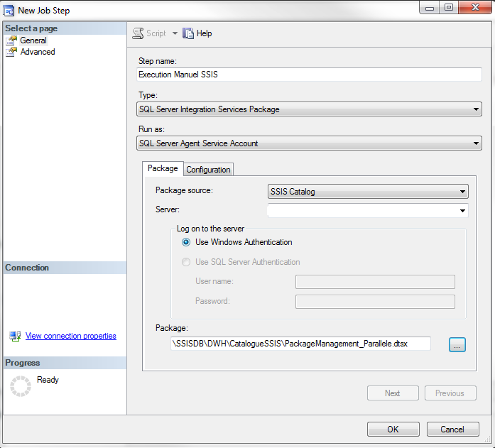Viewport: 495px width, 448px height.
Task: Select Use Windows Authentication radio button
Action: (186, 242)
